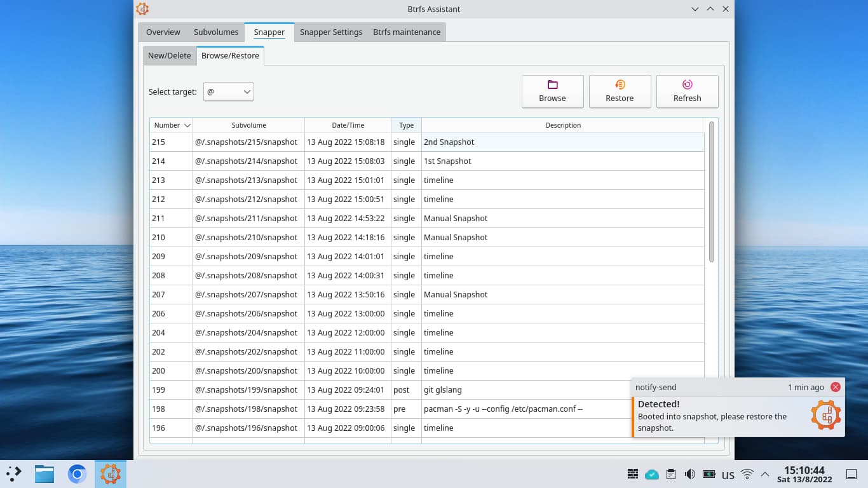Click the US keyboard layout indicator
This screenshot has height=488, width=868.
(x=728, y=475)
